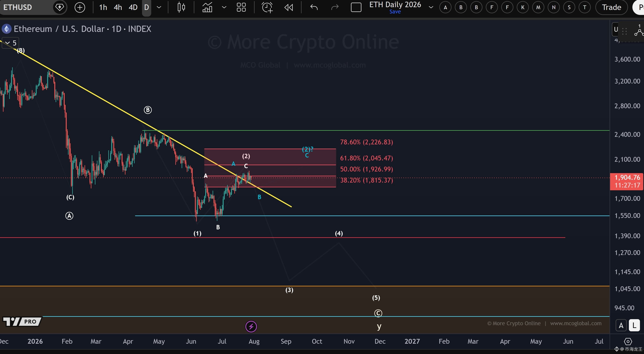Open the quick layout T circle
644x354 pixels.
pyautogui.click(x=584, y=7)
